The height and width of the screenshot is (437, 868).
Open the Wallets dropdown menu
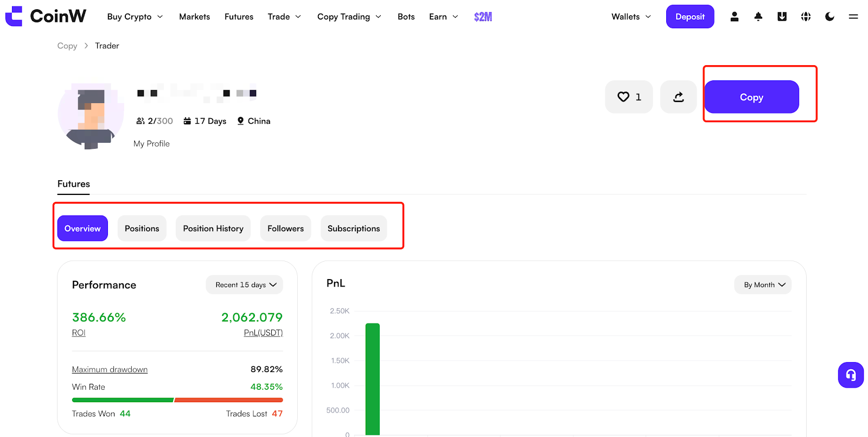(631, 17)
